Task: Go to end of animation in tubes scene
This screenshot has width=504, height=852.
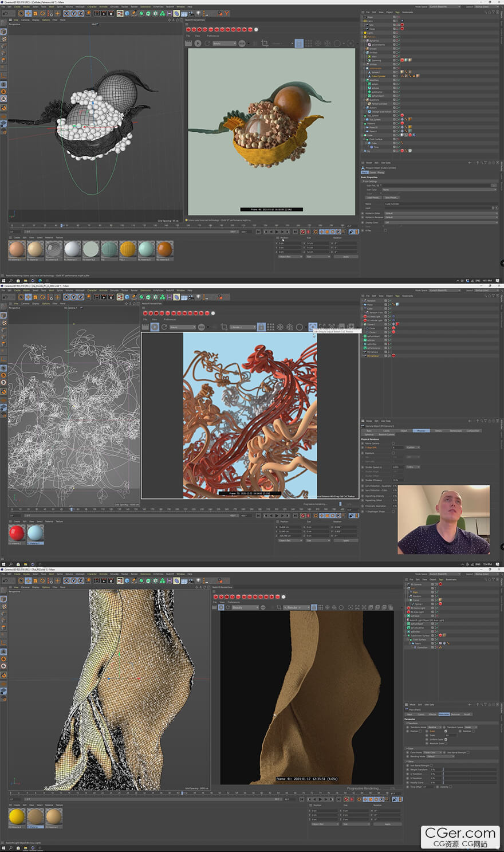Action: [x=297, y=516]
